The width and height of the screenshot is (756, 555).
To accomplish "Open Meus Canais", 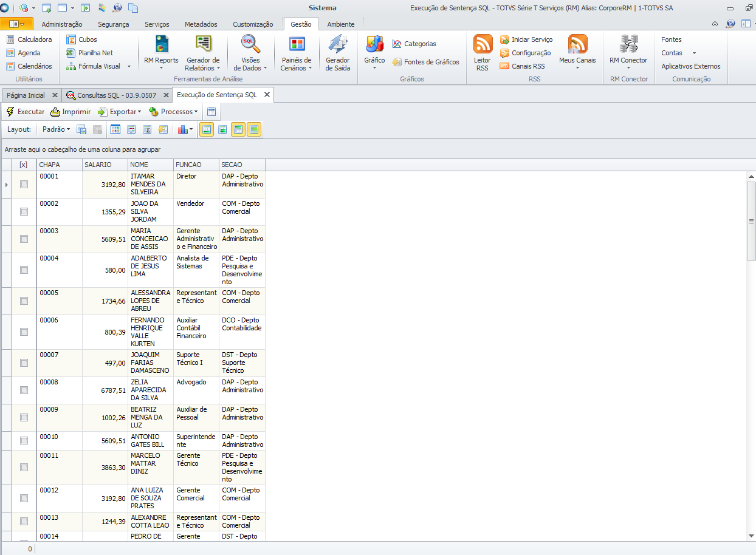I will pos(577,52).
